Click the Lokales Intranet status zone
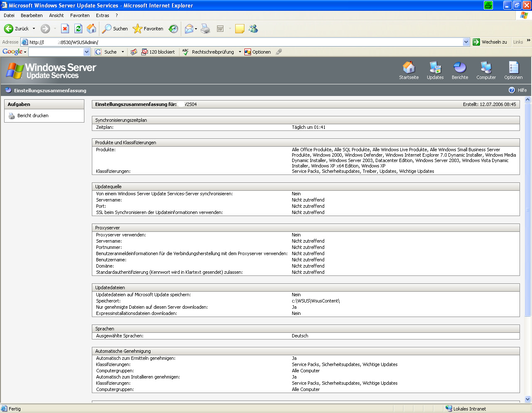The image size is (532, 413). 470,409
